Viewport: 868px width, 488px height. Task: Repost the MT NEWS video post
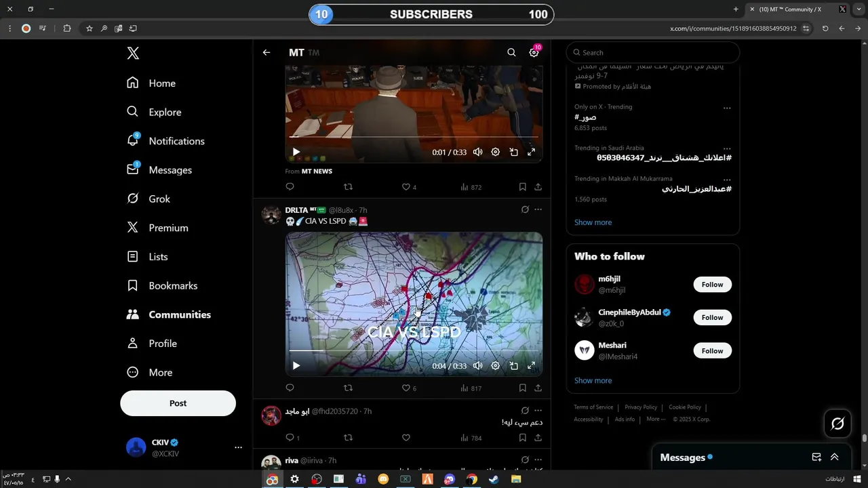(x=349, y=187)
